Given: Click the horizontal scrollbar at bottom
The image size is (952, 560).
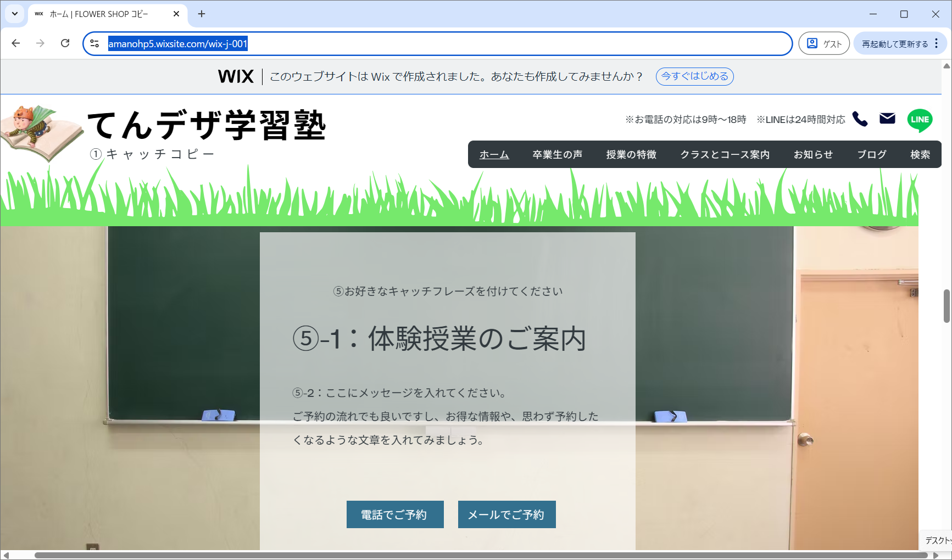Looking at the screenshot, I should (x=478, y=555).
